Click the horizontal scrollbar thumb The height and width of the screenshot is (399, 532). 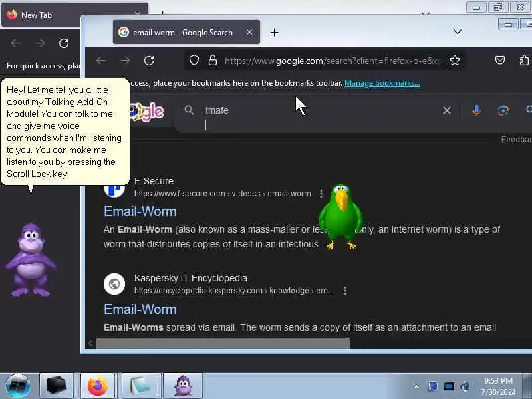coord(223,343)
